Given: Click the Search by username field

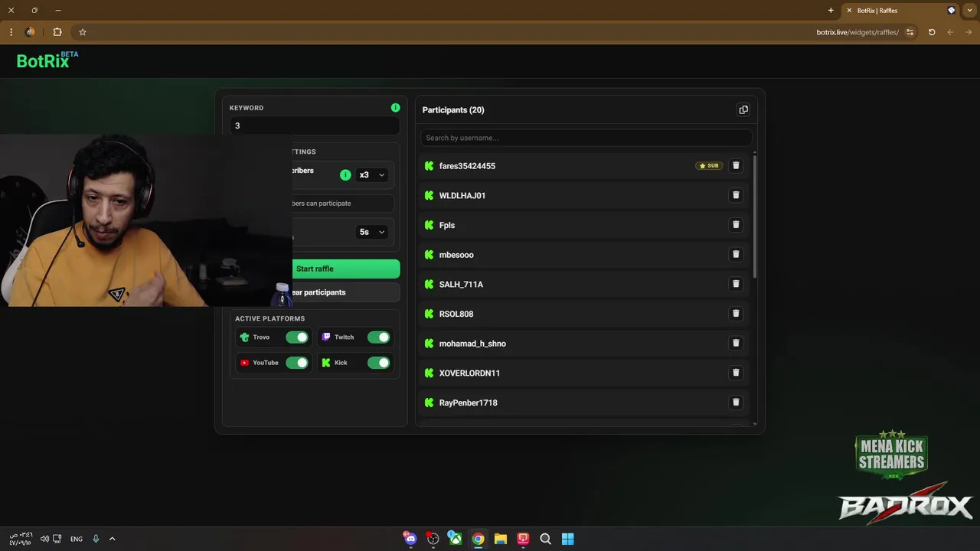Looking at the screenshot, I should point(586,138).
